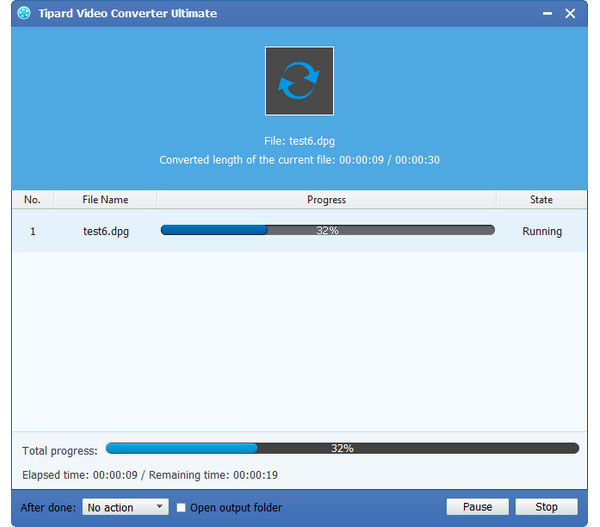Click the No. column header
Screen dimensions: 600x527
coord(33,199)
